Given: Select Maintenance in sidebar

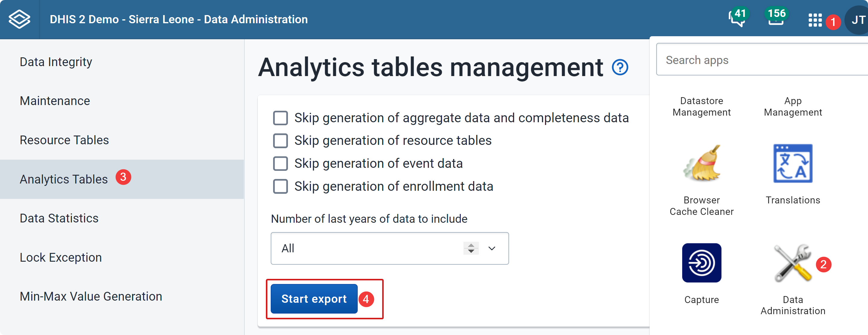Looking at the screenshot, I should tap(122, 101).
